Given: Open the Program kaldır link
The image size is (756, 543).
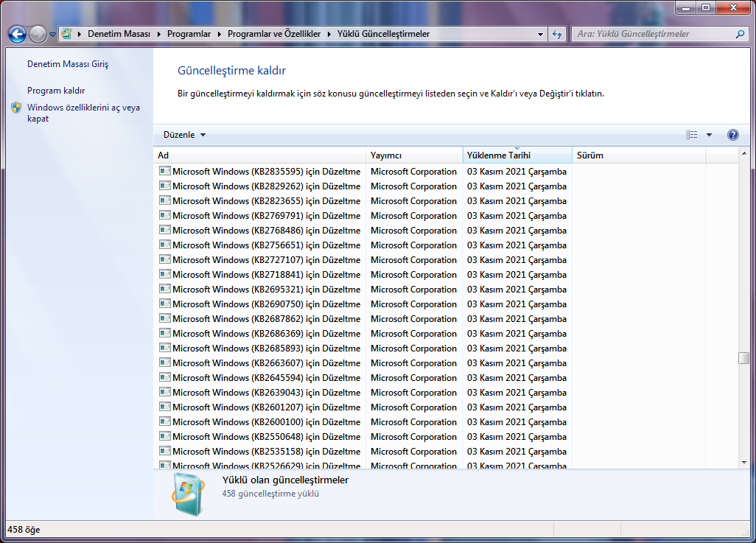Looking at the screenshot, I should click(56, 91).
